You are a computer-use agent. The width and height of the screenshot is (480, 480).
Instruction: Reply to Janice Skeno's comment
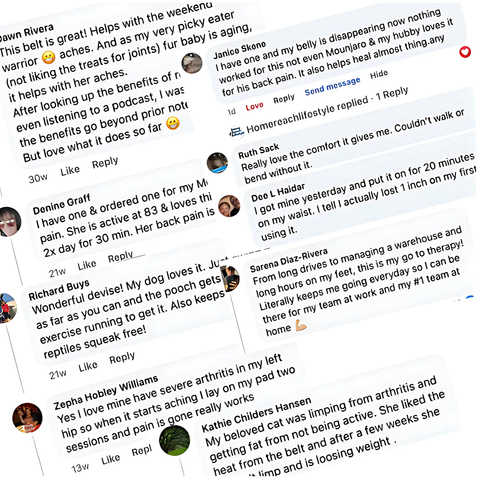pos(284,99)
